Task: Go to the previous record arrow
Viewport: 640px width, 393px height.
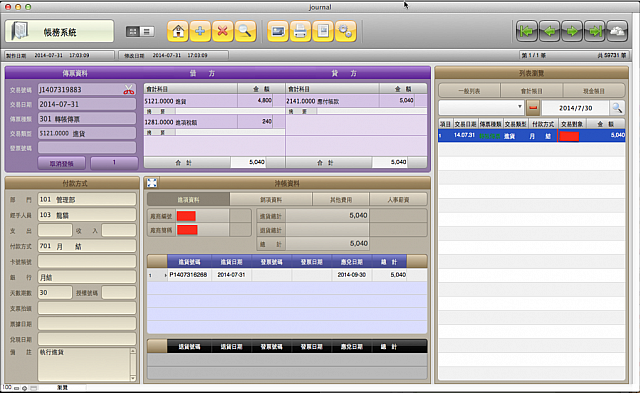Action: click(549, 31)
